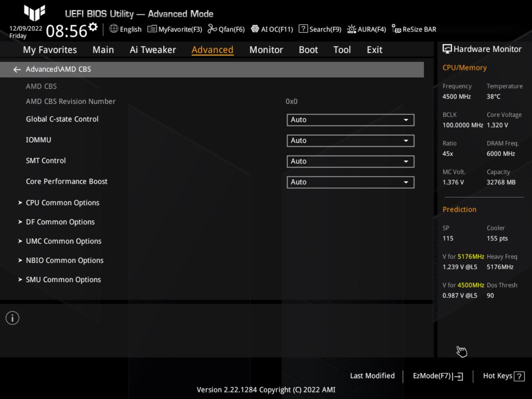Open the SMT Control dropdown
This screenshot has width=532, height=399.
(x=350, y=161)
